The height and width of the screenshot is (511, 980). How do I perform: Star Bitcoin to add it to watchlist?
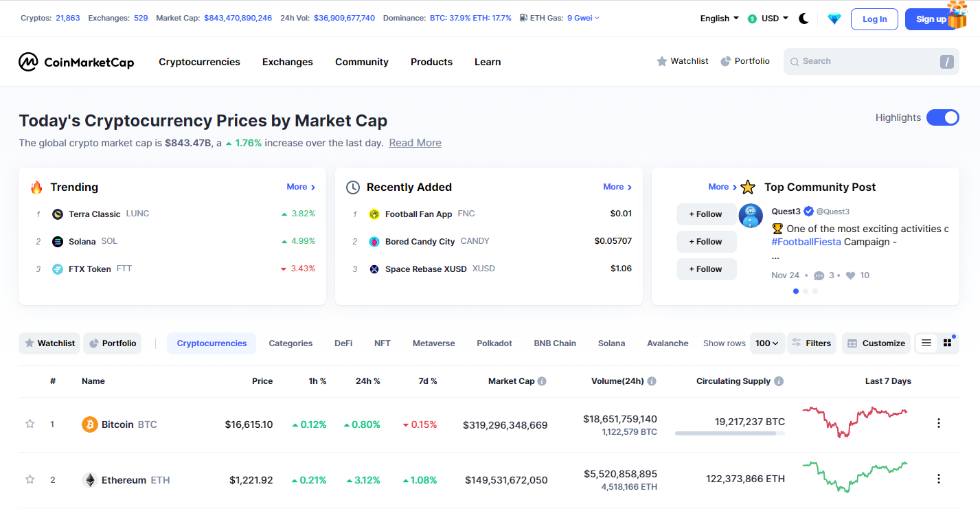click(x=30, y=424)
